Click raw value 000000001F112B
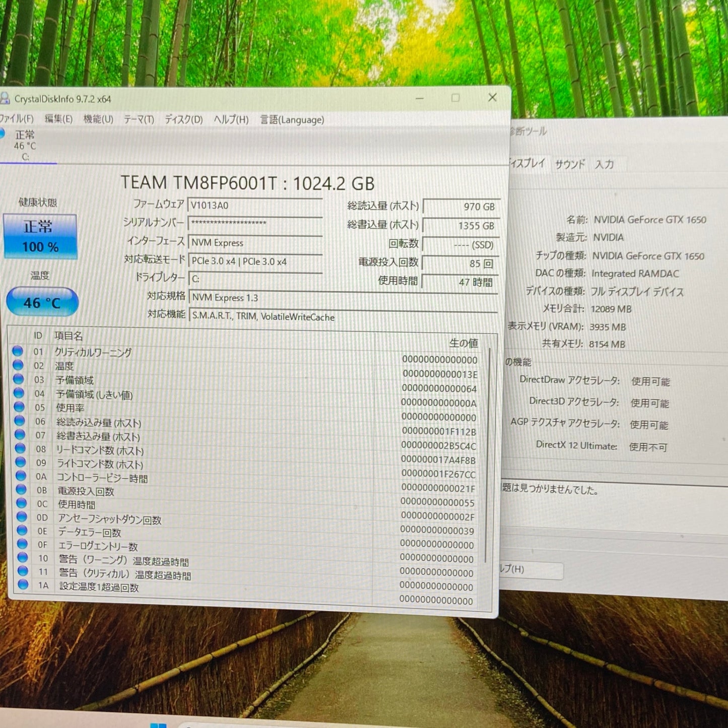 (x=439, y=432)
